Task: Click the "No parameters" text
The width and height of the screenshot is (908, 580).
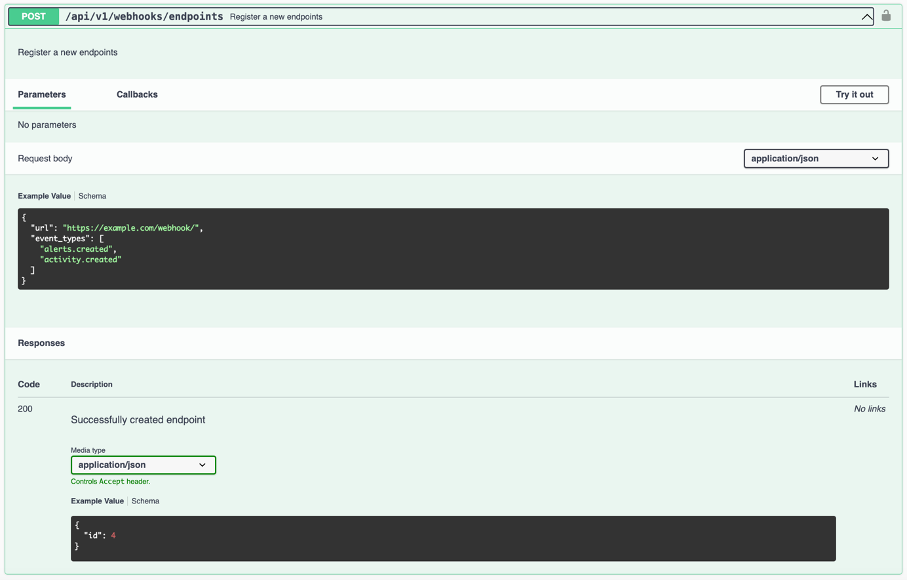Action: click(47, 125)
